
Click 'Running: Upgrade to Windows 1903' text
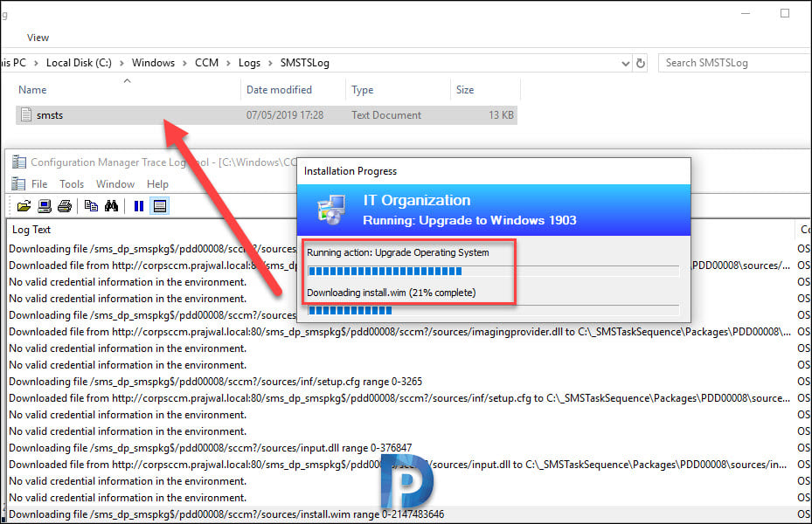tap(469, 220)
